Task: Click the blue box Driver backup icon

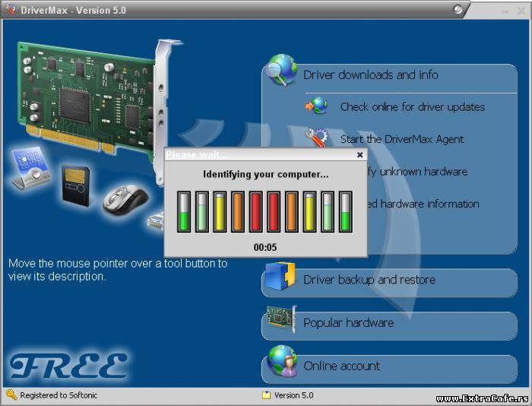Action: point(280,276)
